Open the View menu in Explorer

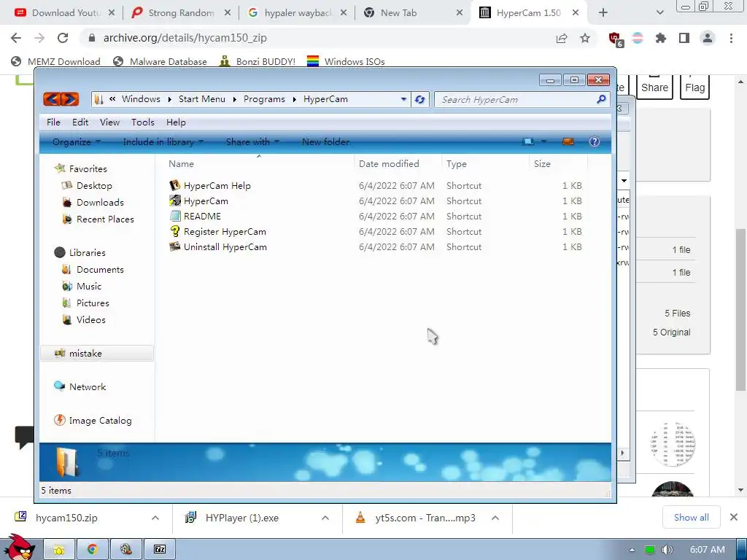coord(109,122)
